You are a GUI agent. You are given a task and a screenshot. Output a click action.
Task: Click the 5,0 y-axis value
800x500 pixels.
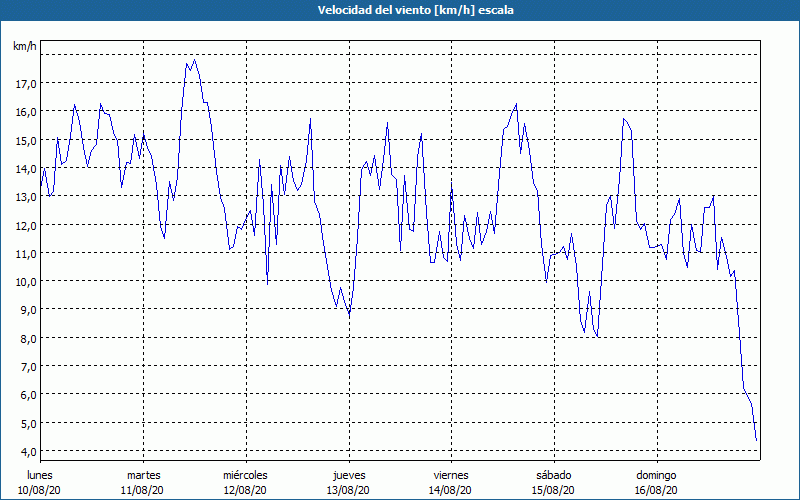[28, 423]
